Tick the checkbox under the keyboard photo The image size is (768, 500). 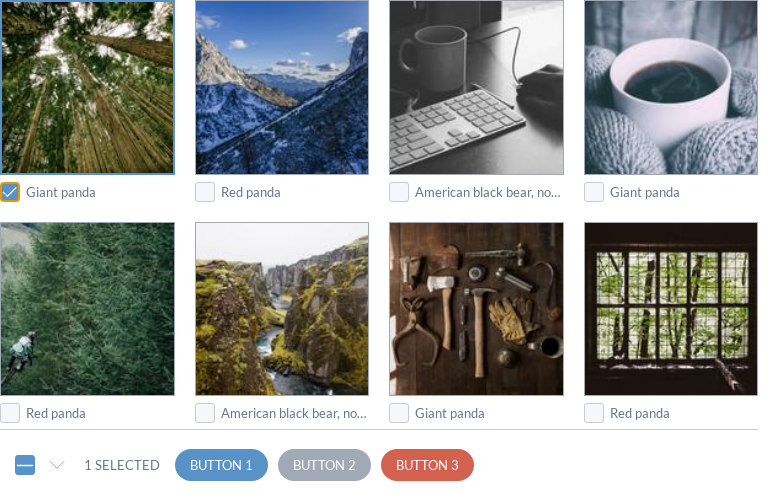[399, 192]
